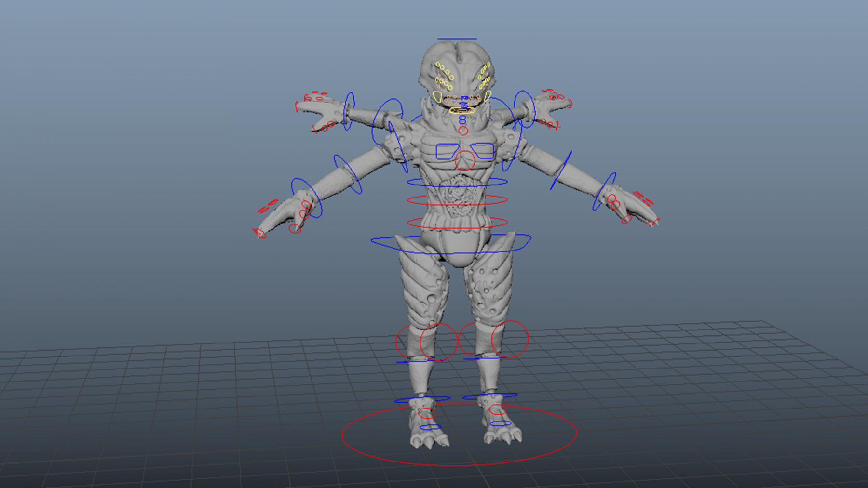The height and width of the screenshot is (488, 868).
Task: Pick the blue wrist ring on upper screen-left arm
Action: 349,111
